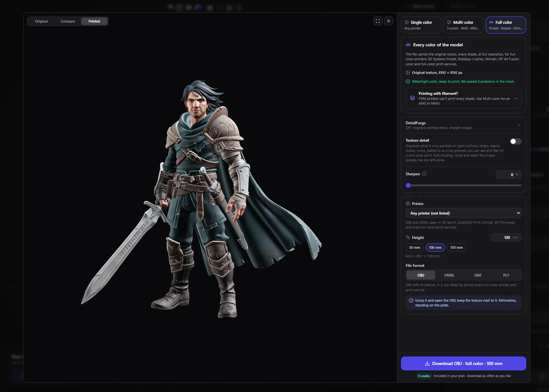Click Download OBJ full color 100 mm
The height and width of the screenshot is (392, 549).
pos(464,364)
